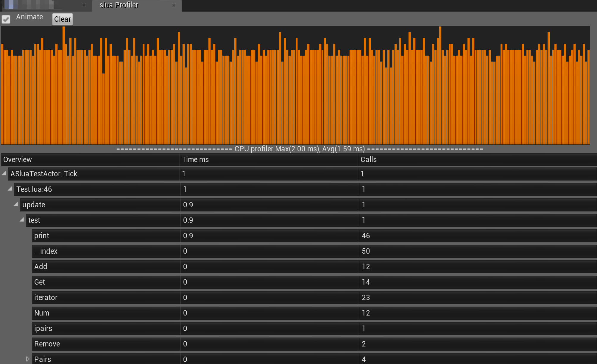Close the first blurred tab
Screen dimensions: 597x364
click(84, 5)
